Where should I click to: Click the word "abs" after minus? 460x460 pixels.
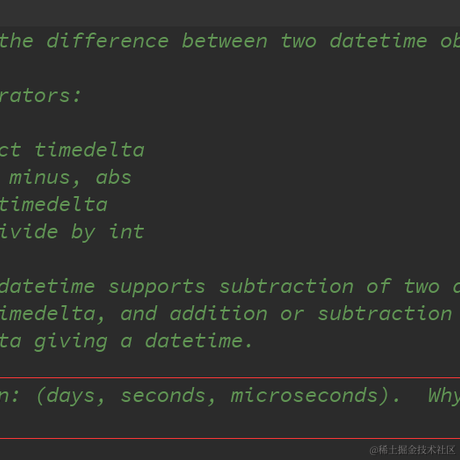[x=114, y=177]
